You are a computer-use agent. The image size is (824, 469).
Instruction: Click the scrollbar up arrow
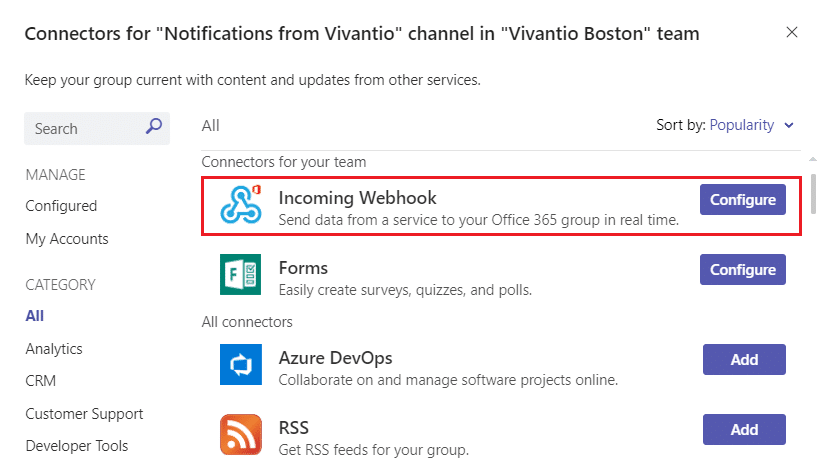tap(813, 159)
